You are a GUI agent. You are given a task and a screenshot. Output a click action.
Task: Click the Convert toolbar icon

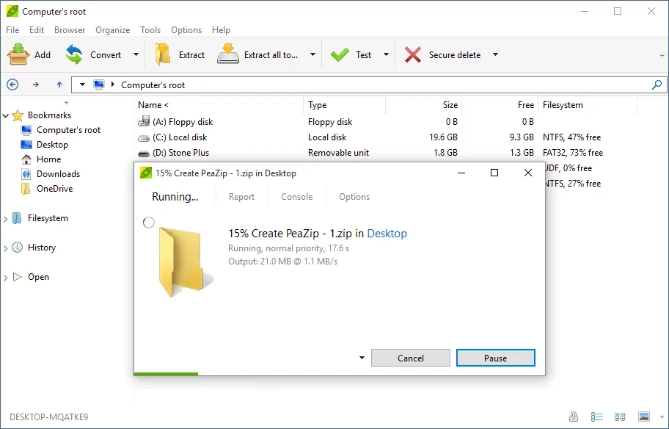coord(75,55)
